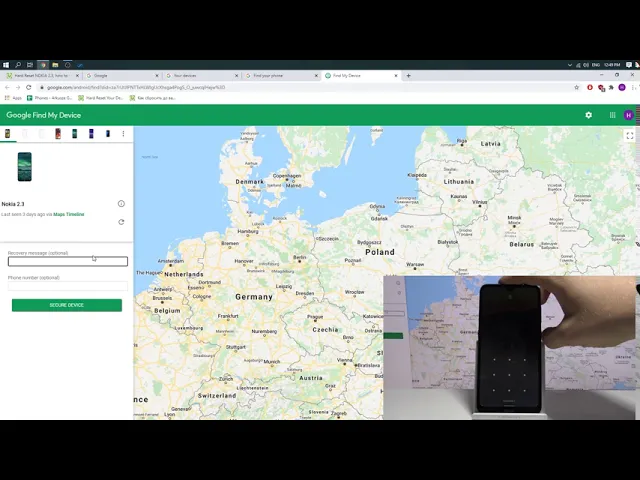640x480 pixels.
Task: Open Task View on the taskbar
Action: click(x=30, y=65)
